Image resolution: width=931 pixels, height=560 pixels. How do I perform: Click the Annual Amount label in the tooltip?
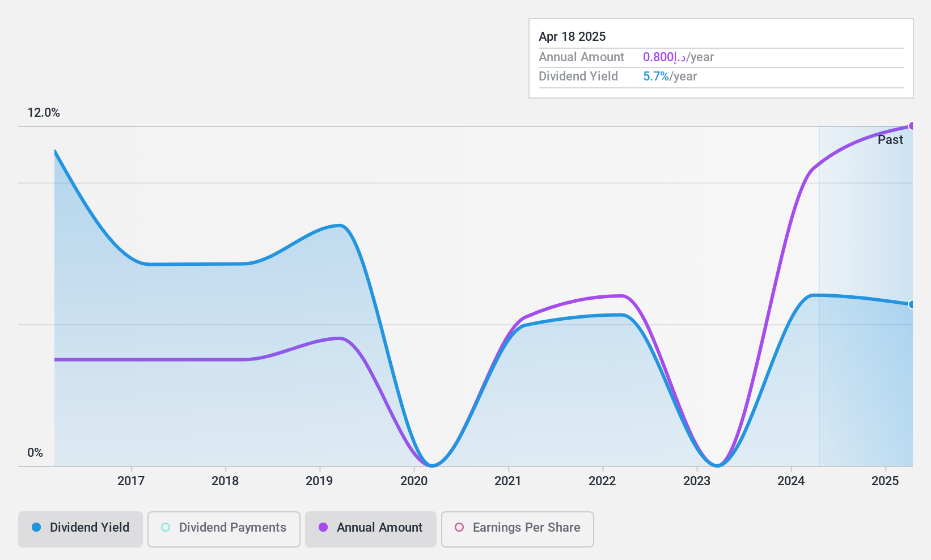pyautogui.click(x=581, y=57)
